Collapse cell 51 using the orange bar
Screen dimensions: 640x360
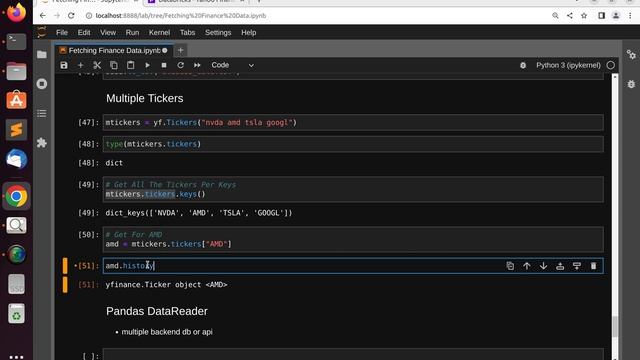coord(65,266)
